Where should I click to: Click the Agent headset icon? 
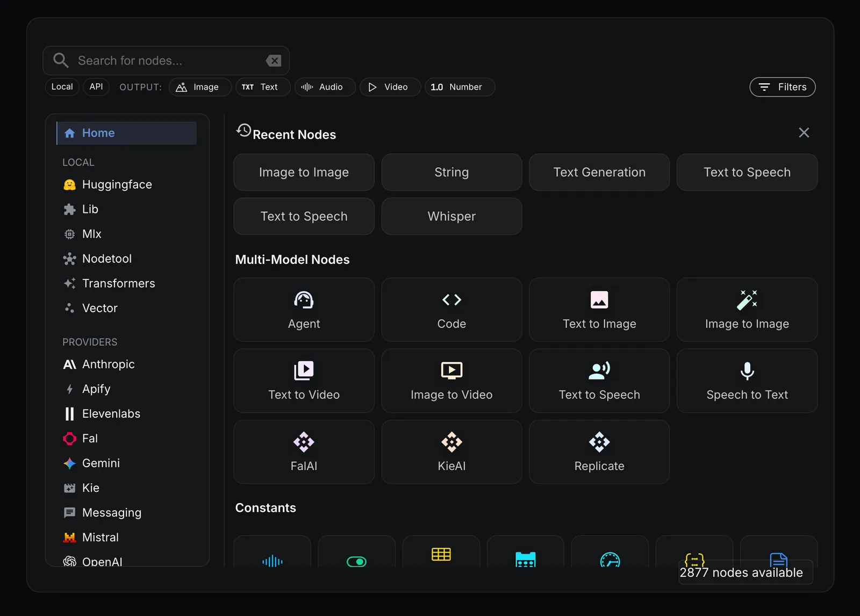click(x=304, y=299)
